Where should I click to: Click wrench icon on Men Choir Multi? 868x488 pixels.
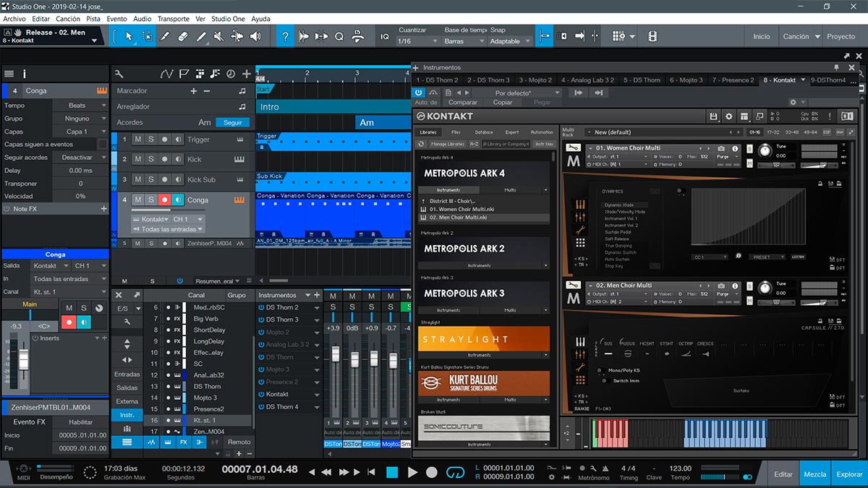tap(574, 286)
